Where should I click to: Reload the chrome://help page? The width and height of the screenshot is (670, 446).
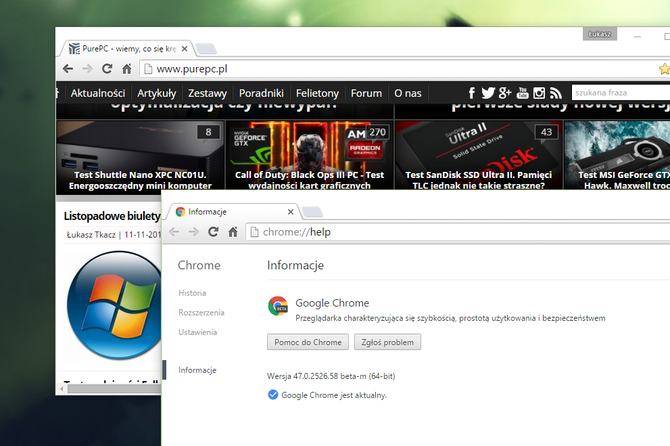[x=213, y=232]
